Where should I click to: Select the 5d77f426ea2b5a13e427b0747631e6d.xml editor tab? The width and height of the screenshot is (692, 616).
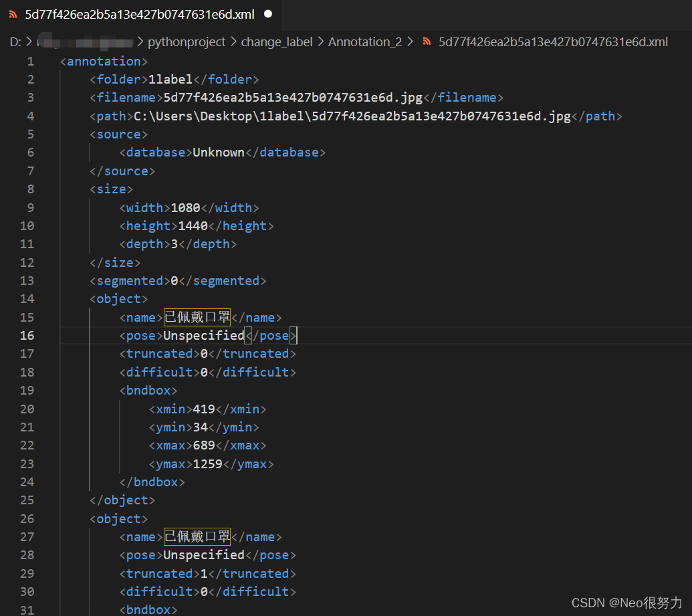pyautogui.click(x=140, y=15)
